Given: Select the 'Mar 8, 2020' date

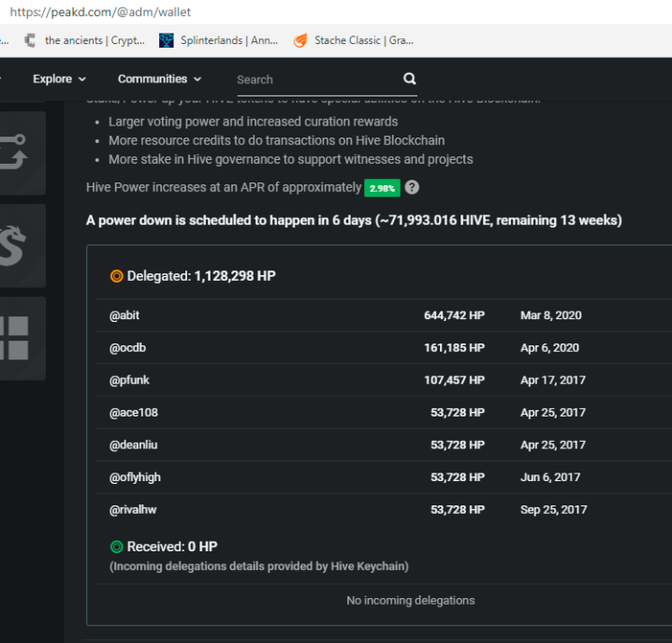Looking at the screenshot, I should (x=550, y=315).
